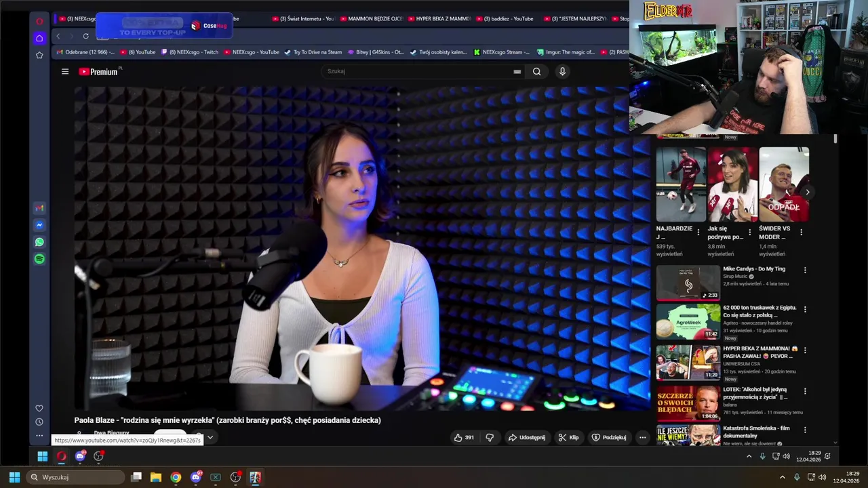Like the video with 391 likes
Screen dimensions: 868x488
pos(464,437)
